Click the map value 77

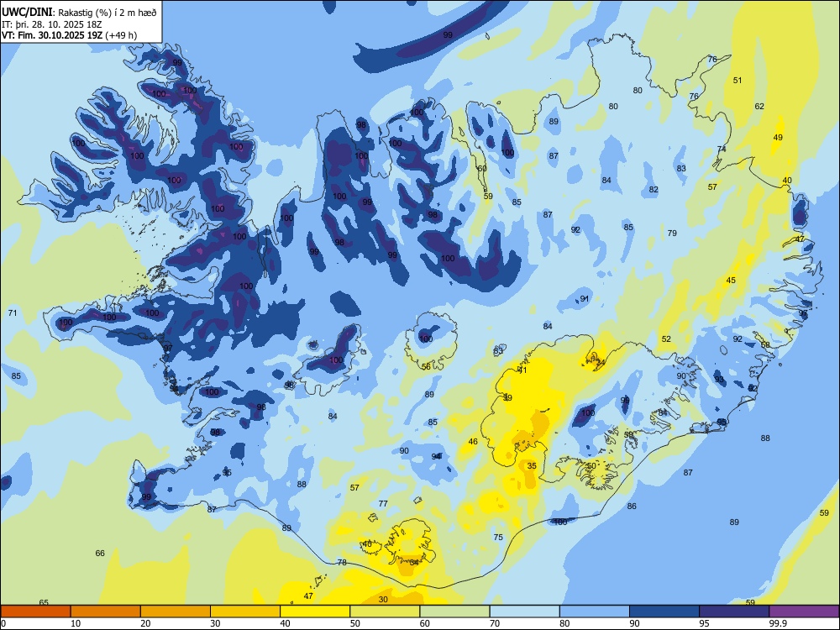click(383, 503)
